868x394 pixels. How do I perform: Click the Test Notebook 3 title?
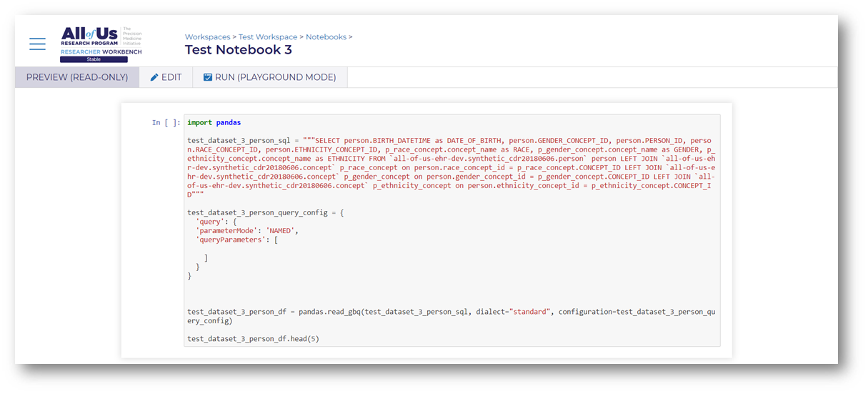click(239, 50)
